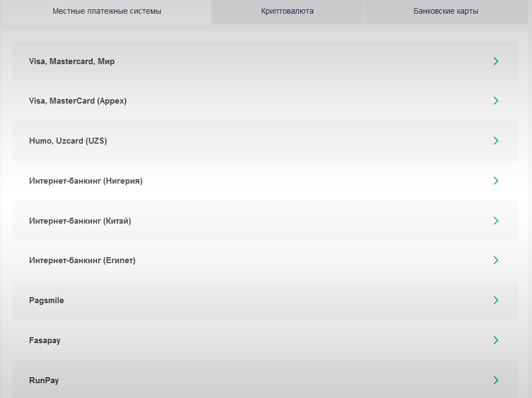Click the arrow icon for Интернет-банкинг (Китай)

[496, 221]
